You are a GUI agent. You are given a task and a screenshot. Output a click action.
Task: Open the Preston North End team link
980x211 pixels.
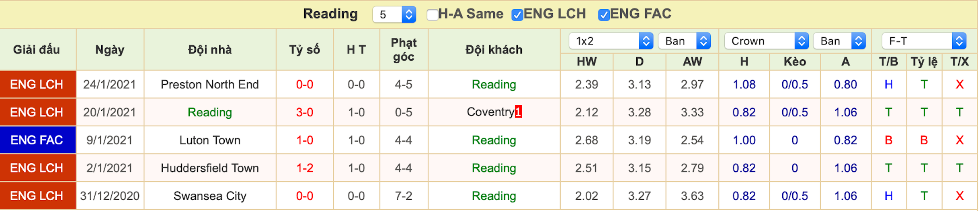pos(210,84)
